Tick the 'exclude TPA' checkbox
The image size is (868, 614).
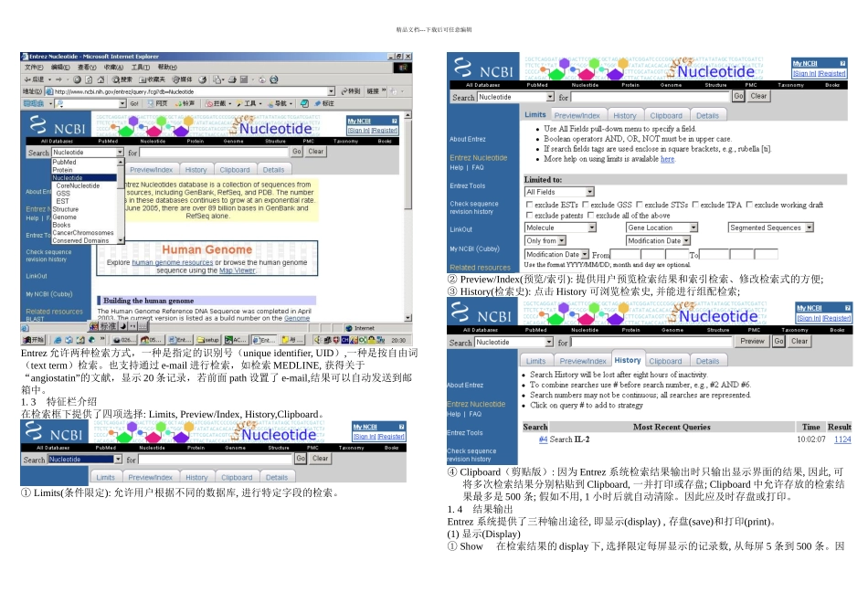click(x=695, y=205)
